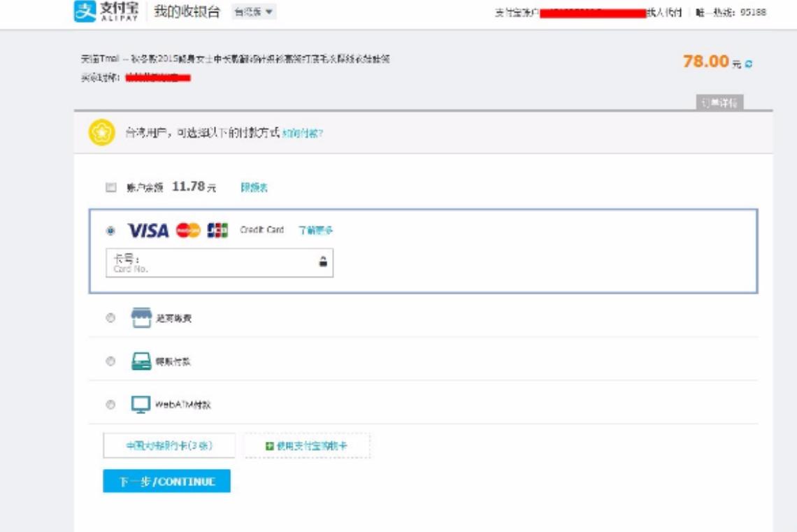The height and width of the screenshot is (532, 797).
Task: Click the Tmall order description text
Action: point(236,59)
